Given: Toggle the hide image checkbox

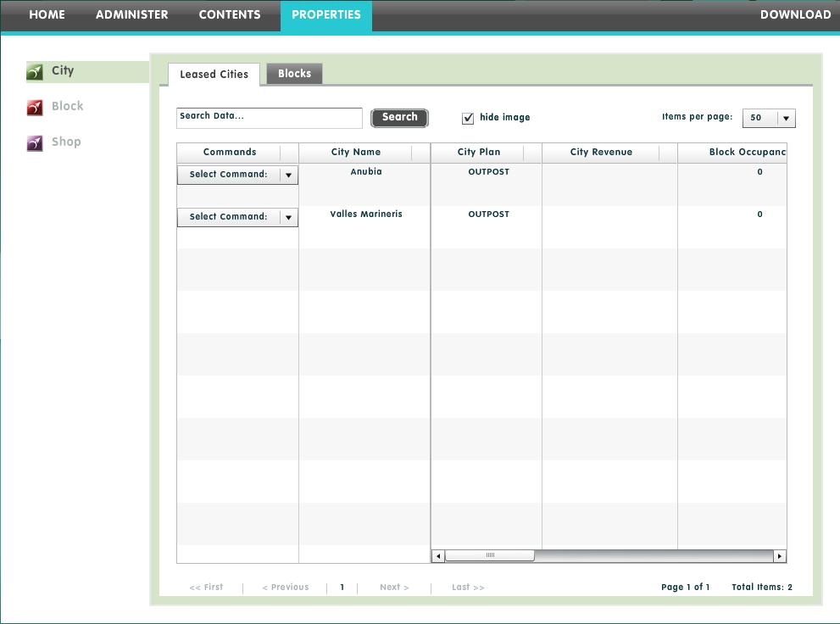Looking at the screenshot, I should click(x=468, y=119).
